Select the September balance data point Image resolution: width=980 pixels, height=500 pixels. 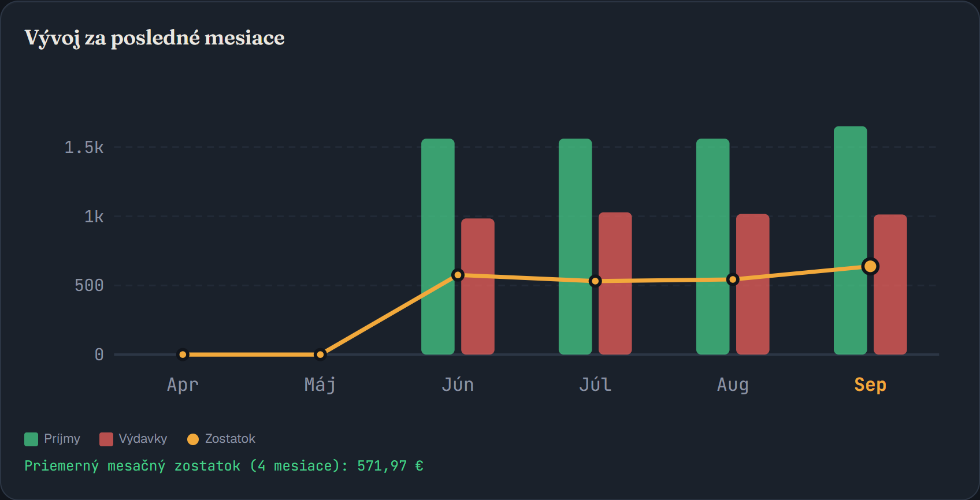[x=870, y=266]
